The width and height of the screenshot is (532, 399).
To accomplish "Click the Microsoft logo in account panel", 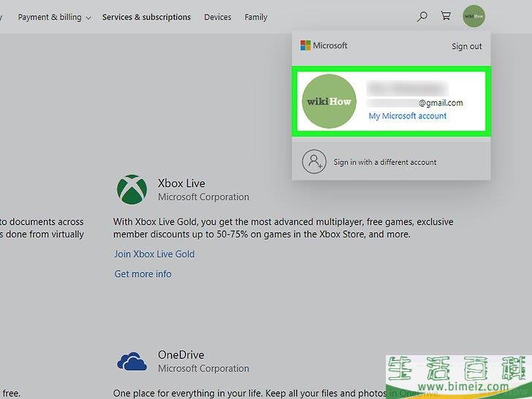I will [324, 45].
